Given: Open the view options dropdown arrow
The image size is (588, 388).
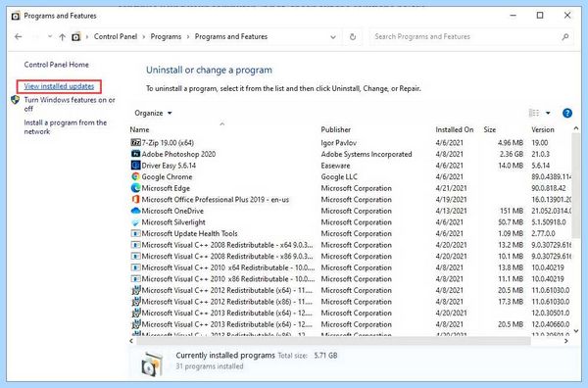Looking at the screenshot, I should pos(548,113).
